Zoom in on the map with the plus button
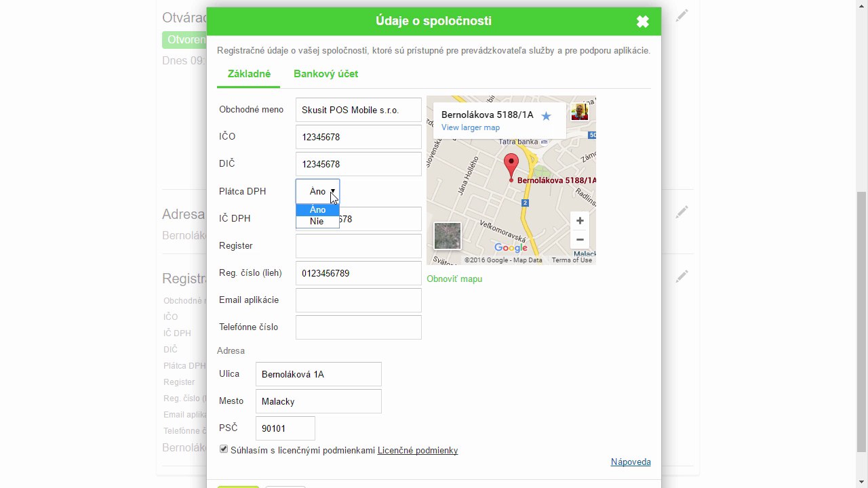The width and height of the screenshot is (868, 488). tap(580, 221)
